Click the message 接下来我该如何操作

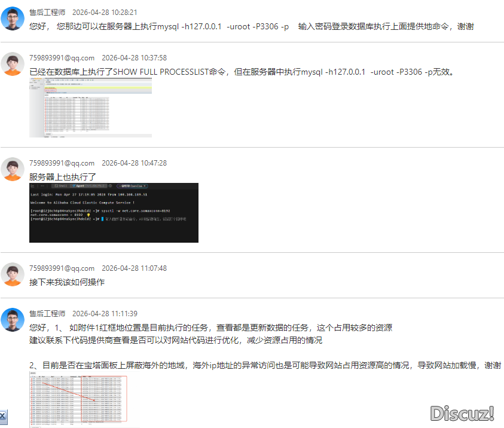click(67, 282)
